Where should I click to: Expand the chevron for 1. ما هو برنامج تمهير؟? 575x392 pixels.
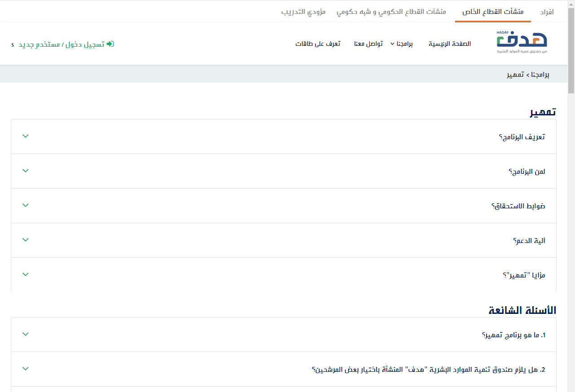pyautogui.click(x=26, y=334)
